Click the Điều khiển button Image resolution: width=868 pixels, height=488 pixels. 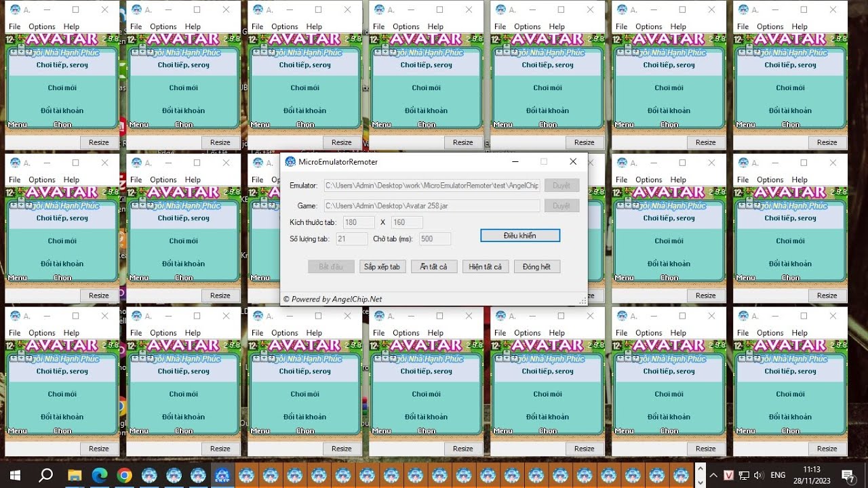tap(520, 236)
